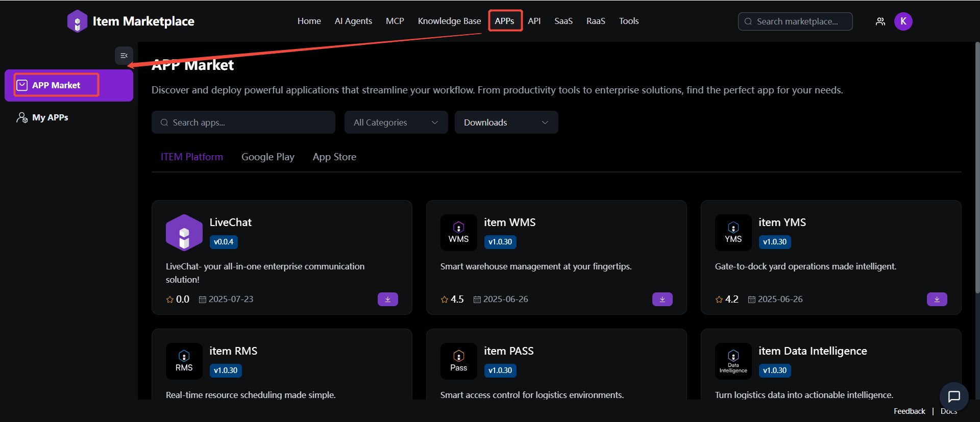
Task: Click the item WMS app icon
Action: point(459,233)
